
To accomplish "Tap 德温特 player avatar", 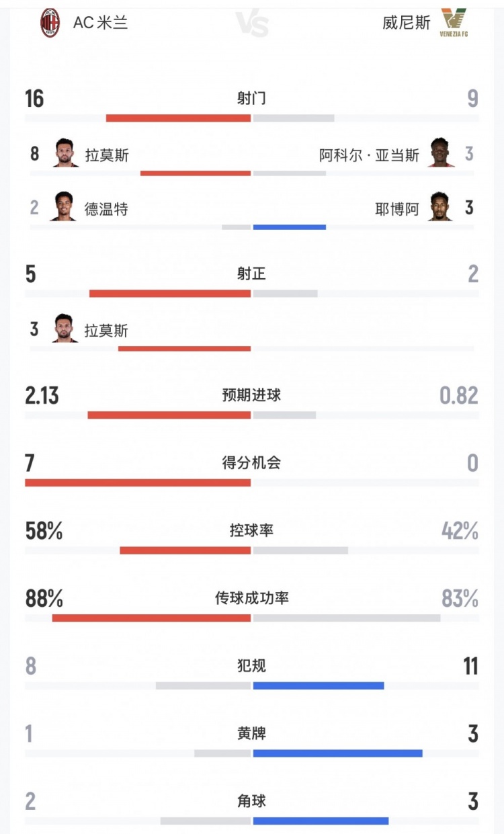I will 63,208.
